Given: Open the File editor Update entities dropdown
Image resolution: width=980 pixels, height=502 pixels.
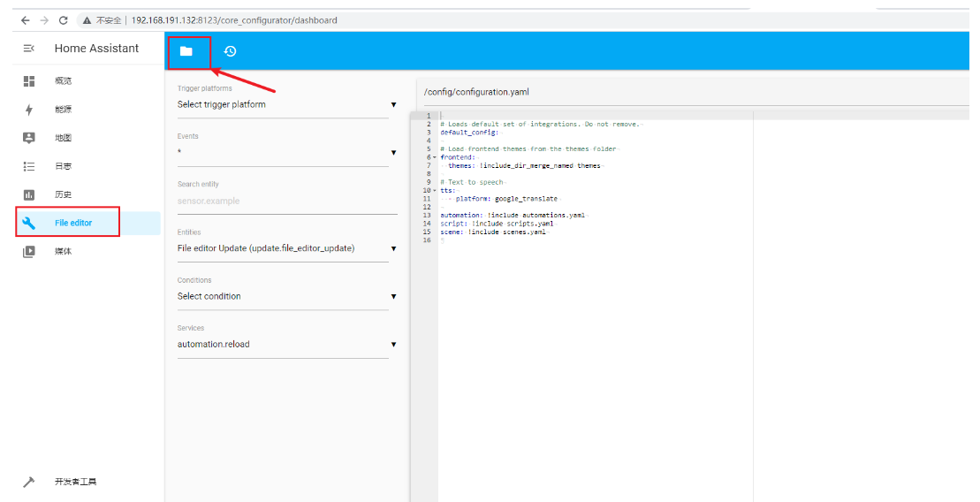Looking at the screenshot, I should click(287, 248).
